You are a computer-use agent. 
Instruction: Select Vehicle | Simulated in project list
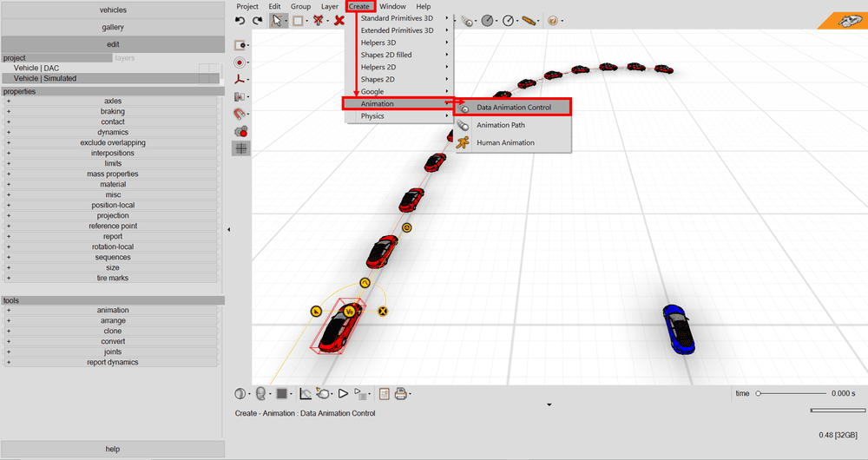(111, 79)
